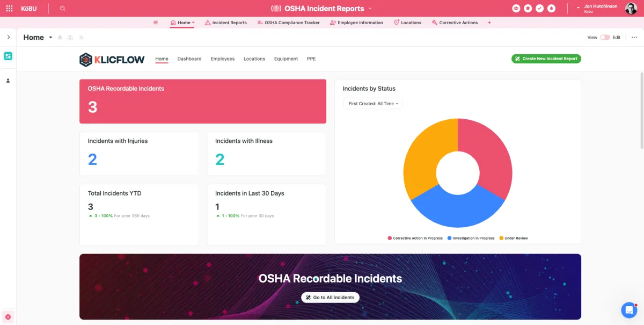Open the blue chat support bubble
Viewport: 644px width, 325px height.
pos(629,310)
